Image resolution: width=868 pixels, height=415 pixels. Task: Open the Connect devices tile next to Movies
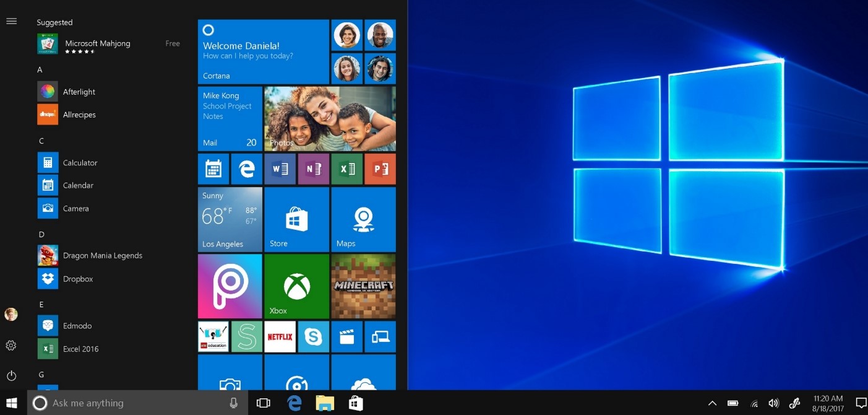(x=380, y=336)
